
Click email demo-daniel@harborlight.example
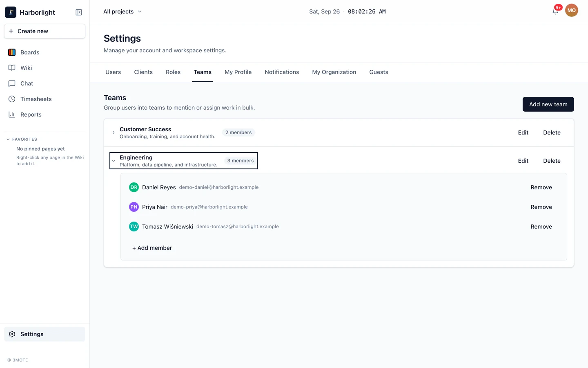[x=219, y=187]
